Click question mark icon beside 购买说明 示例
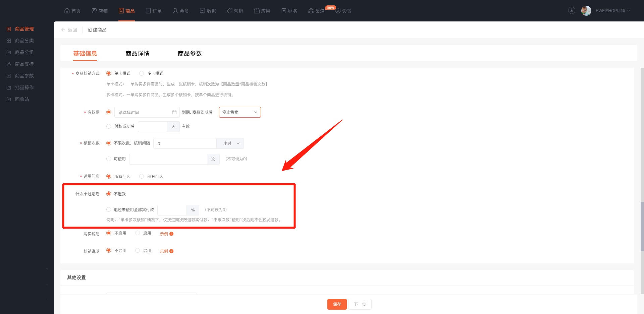 coord(171,234)
